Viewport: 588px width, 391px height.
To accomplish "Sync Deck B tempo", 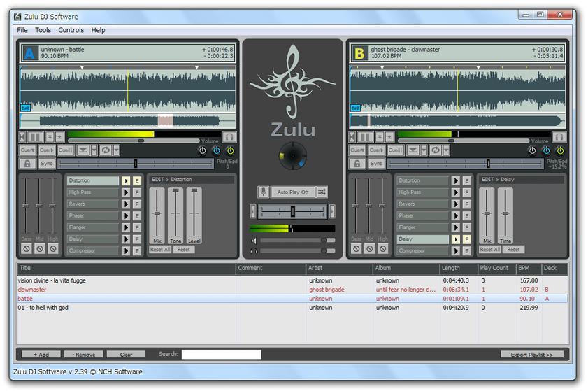I will coord(376,164).
